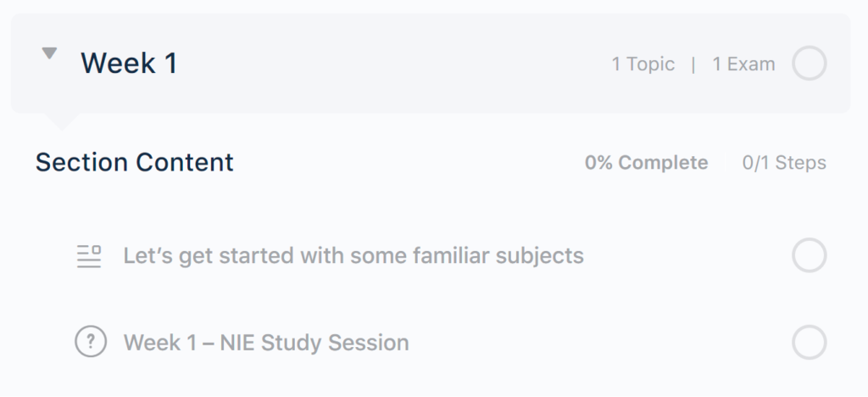This screenshot has height=397, width=868.
Task: Click the '0% Complete' progress indicator
Action: (646, 163)
